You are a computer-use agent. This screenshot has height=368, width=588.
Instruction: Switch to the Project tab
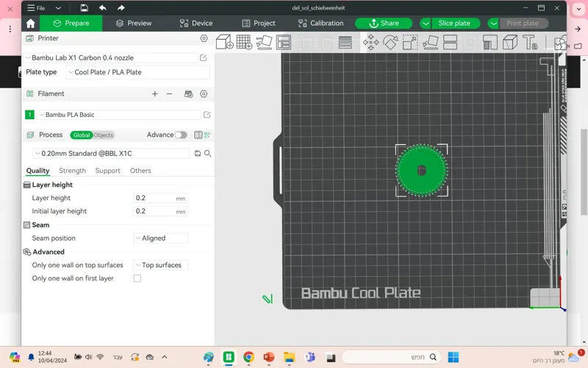click(x=259, y=24)
